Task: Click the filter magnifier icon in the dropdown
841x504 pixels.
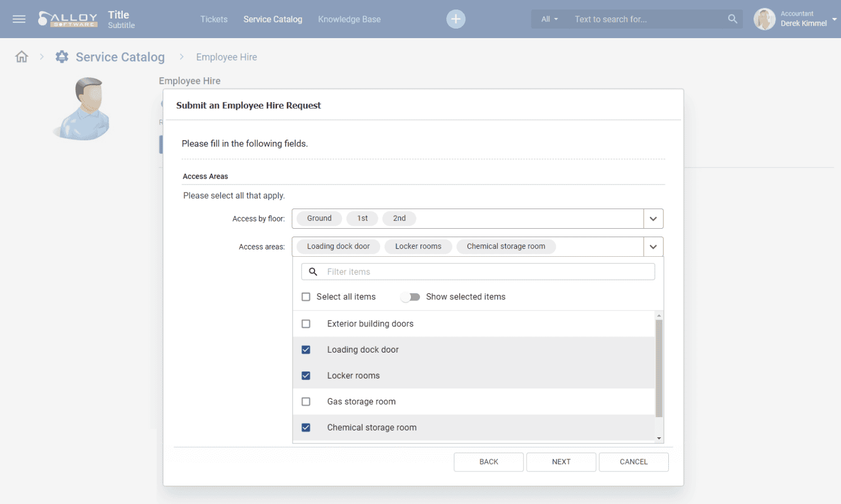Action: click(313, 271)
